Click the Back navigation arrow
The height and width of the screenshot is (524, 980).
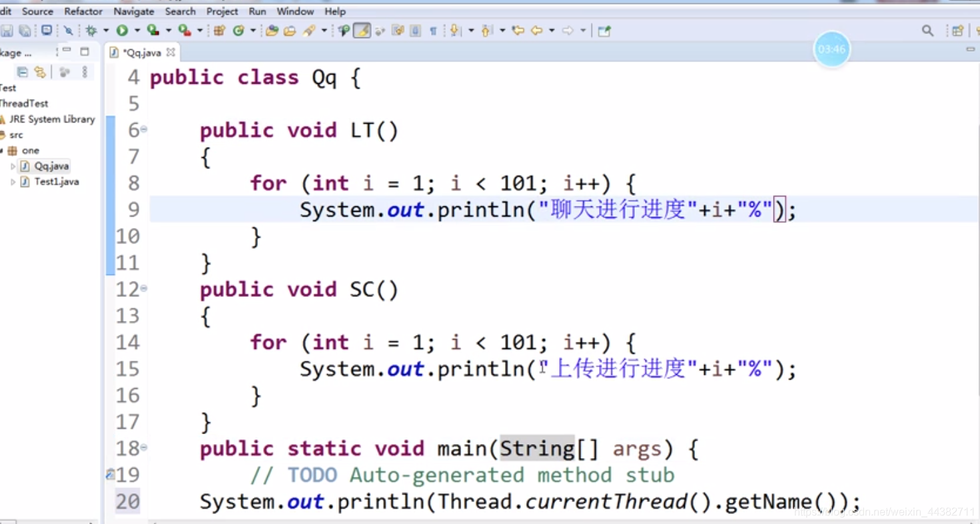coord(536,31)
